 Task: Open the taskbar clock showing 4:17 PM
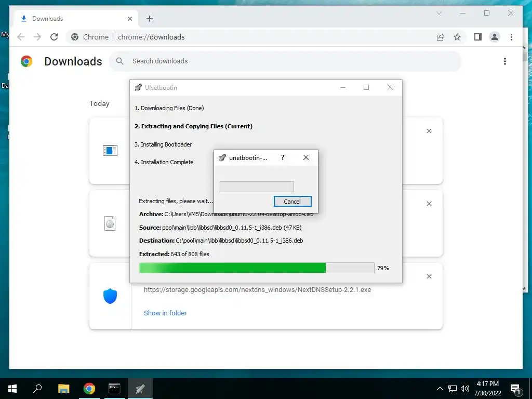[487, 389]
